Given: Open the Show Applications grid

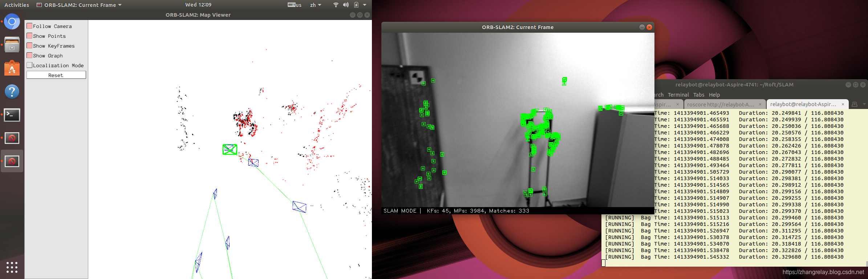Looking at the screenshot, I should pyautogui.click(x=12, y=267).
